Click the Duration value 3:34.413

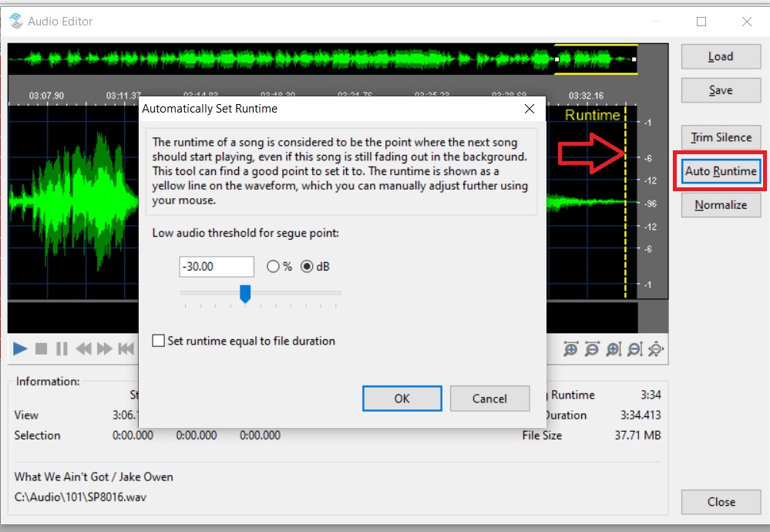point(641,415)
